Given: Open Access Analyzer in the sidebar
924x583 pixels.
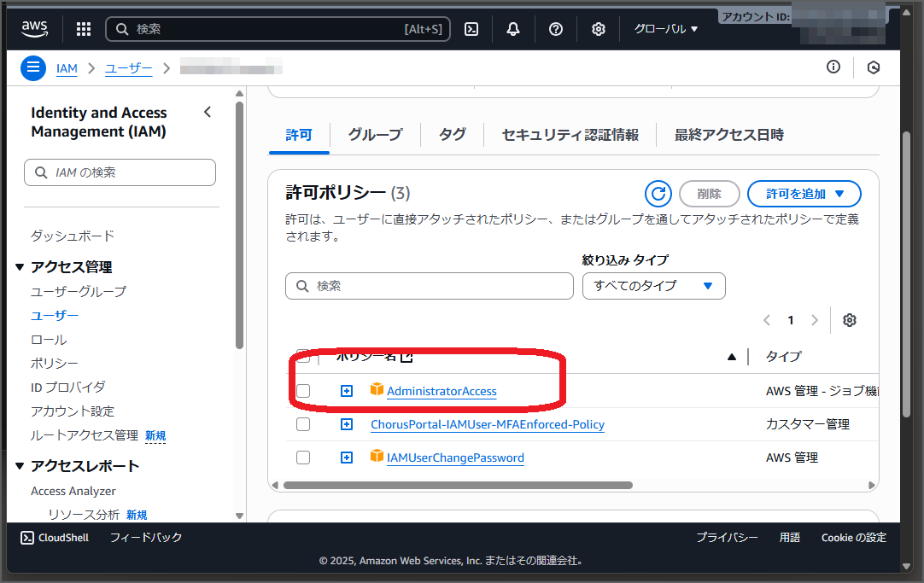Looking at the screenshot, I should [x=73, y=491].
